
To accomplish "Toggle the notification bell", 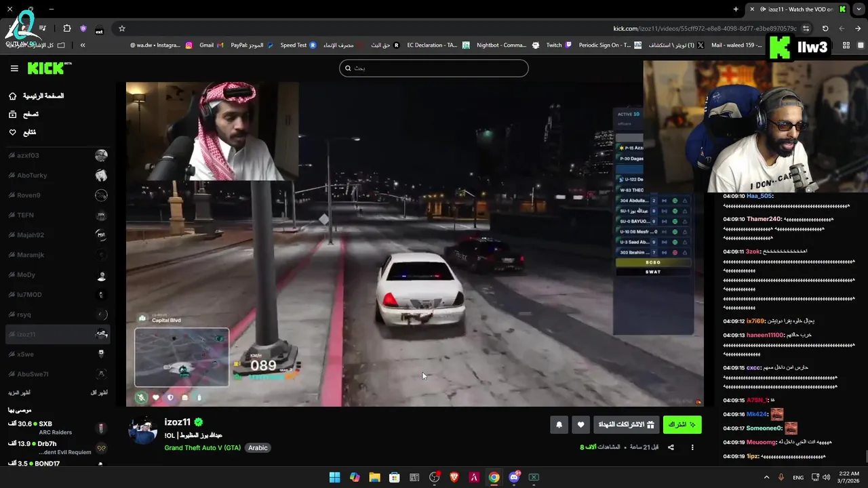I will (x=559, y=425).
